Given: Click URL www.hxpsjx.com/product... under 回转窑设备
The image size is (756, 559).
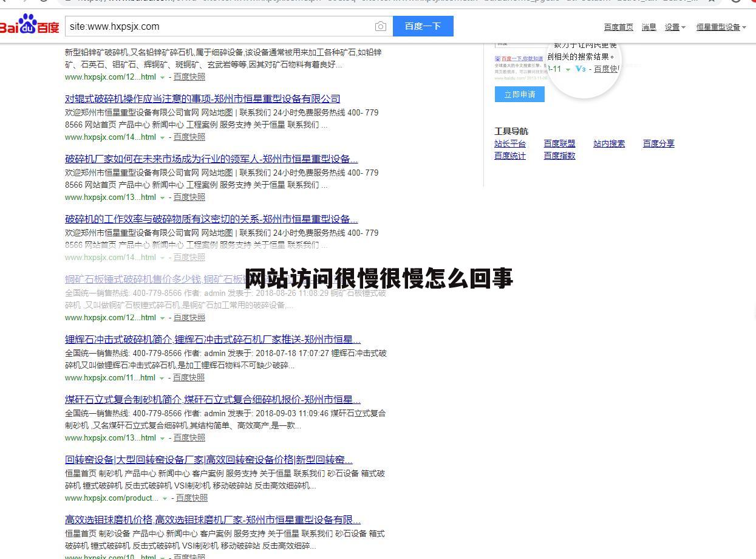Looking at the screenshot, I should click(112, 498).
